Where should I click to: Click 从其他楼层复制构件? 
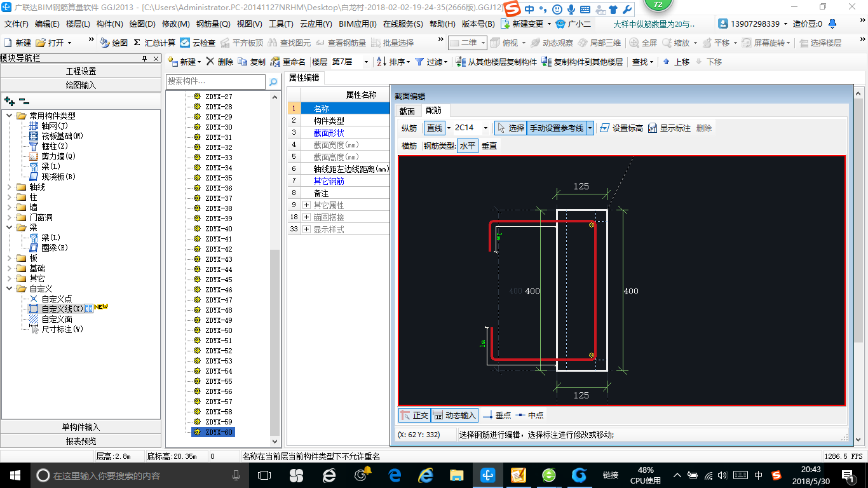coord(497,62)
